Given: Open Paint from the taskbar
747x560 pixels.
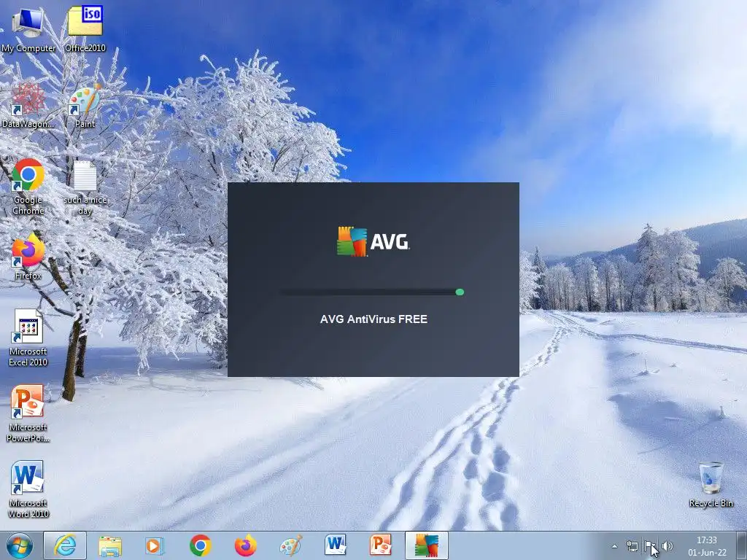Looking at the screenshot, I should (x=290, y=545).
